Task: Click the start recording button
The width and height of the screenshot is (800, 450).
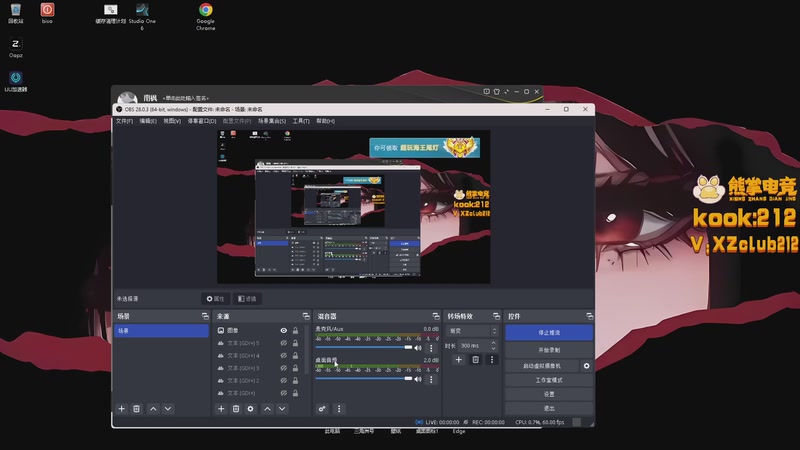Action: coord(549,350)
